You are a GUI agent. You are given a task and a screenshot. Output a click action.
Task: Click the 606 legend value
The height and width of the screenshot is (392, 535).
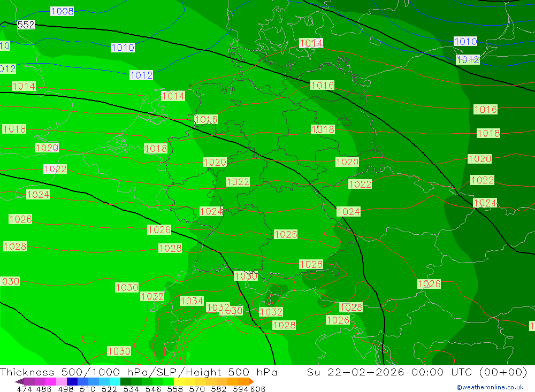click(258, 389)
